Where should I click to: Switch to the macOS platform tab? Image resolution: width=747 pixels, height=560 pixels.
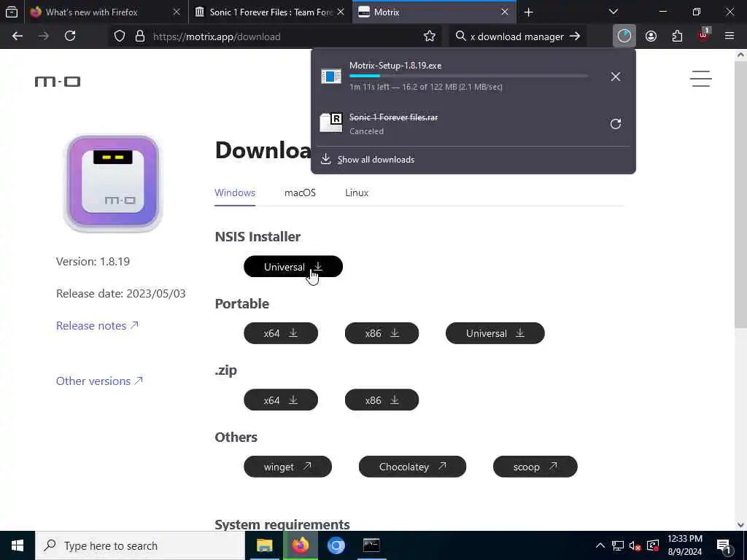click(300, 192)
